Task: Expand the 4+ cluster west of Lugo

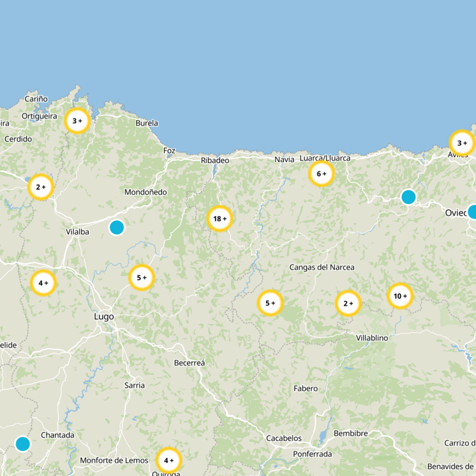Action: click(43, 283)
